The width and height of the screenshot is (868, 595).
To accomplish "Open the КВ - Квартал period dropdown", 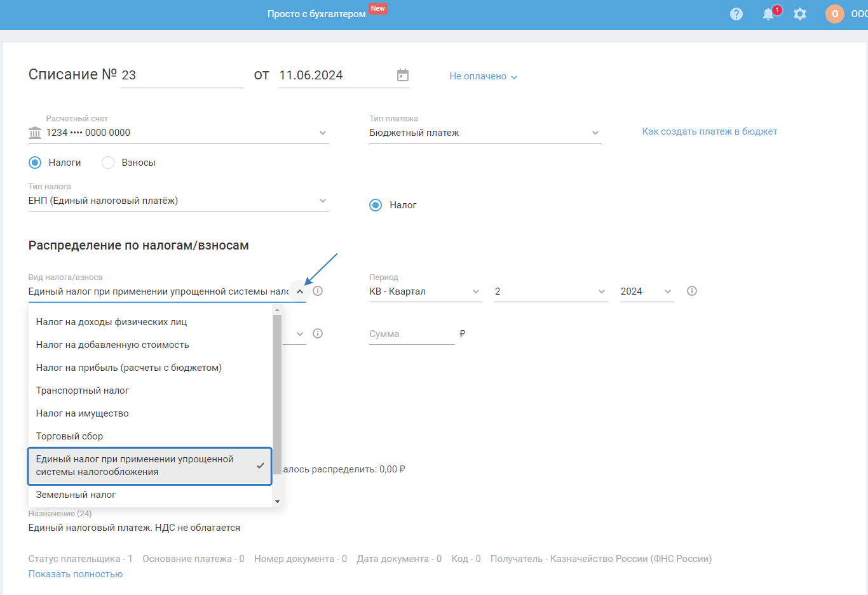I will (424, 291).
